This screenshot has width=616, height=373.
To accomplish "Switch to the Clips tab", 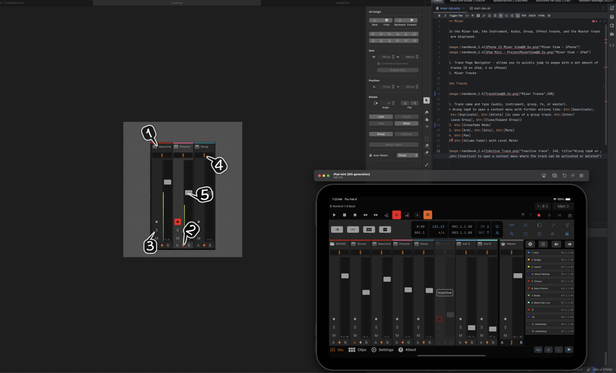I will [x=358, y=350].
